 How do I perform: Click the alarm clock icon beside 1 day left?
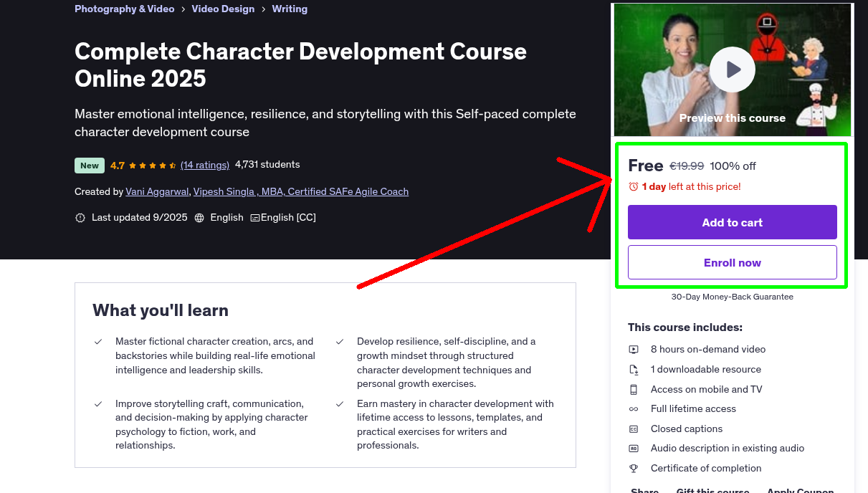(633, 186)
